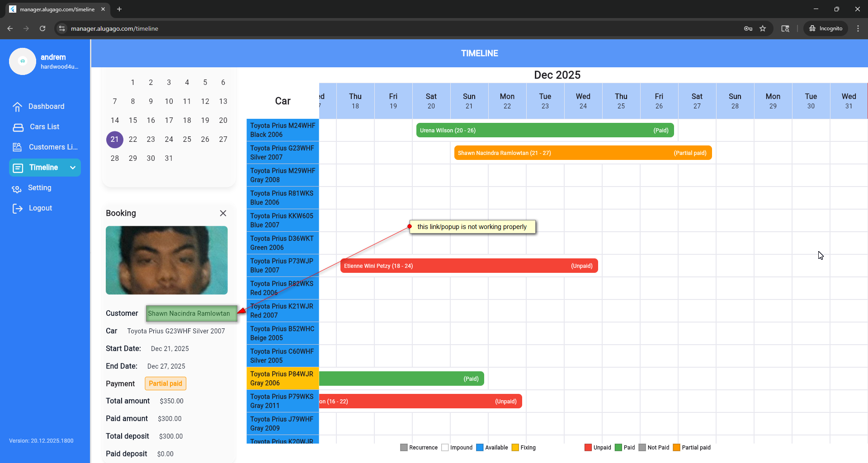Open the Cars List menu item
868x463 pixels.
(44, 127)
